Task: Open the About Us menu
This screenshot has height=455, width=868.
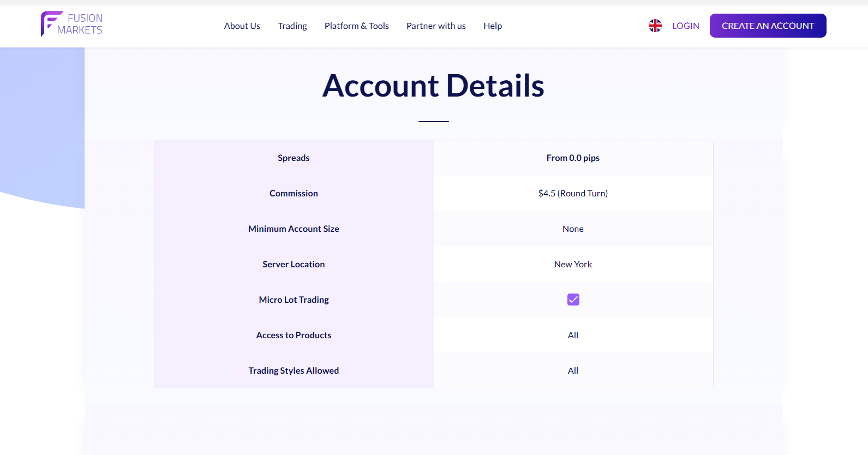Action: [242, 26]
